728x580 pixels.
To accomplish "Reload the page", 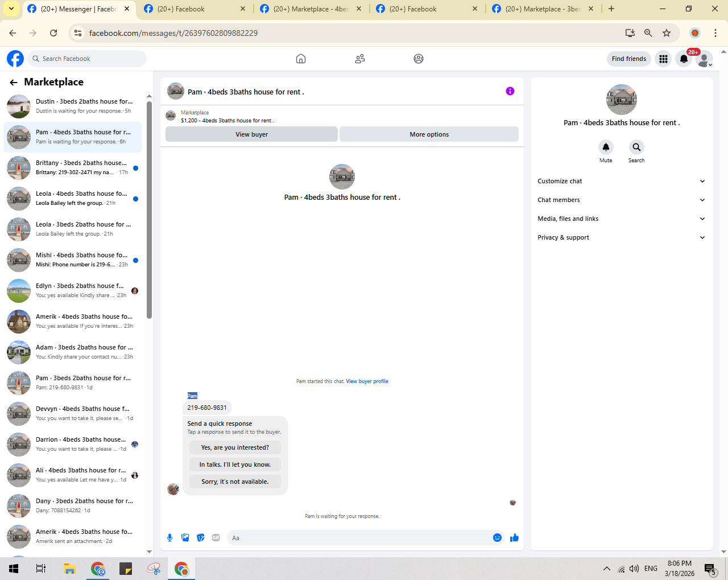I will [x=53, y=33].
